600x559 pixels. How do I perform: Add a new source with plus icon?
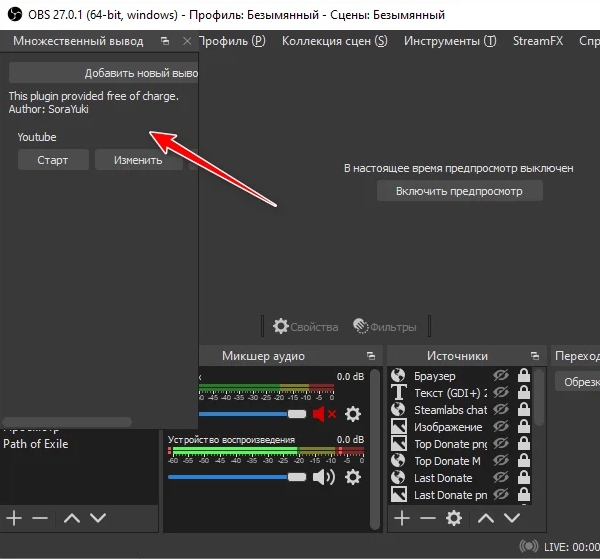tap(402, 518)
